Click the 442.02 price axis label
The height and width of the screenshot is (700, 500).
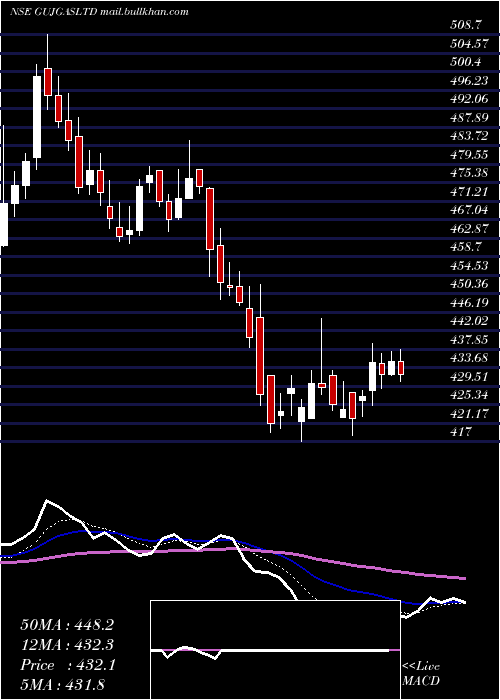coord(469,321)
